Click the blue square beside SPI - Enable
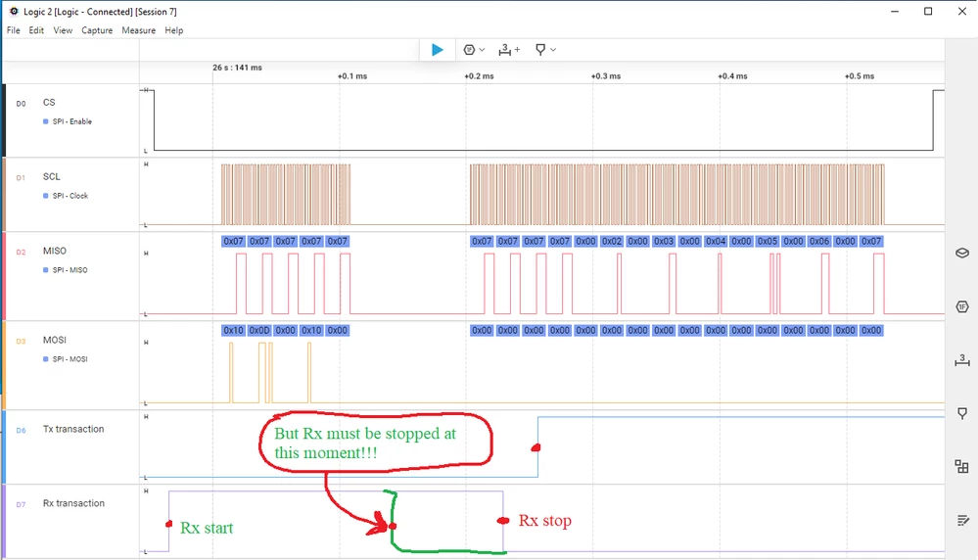Image resolution: width=978 pixels, height=560 pixels. click(x=46, y=121)
